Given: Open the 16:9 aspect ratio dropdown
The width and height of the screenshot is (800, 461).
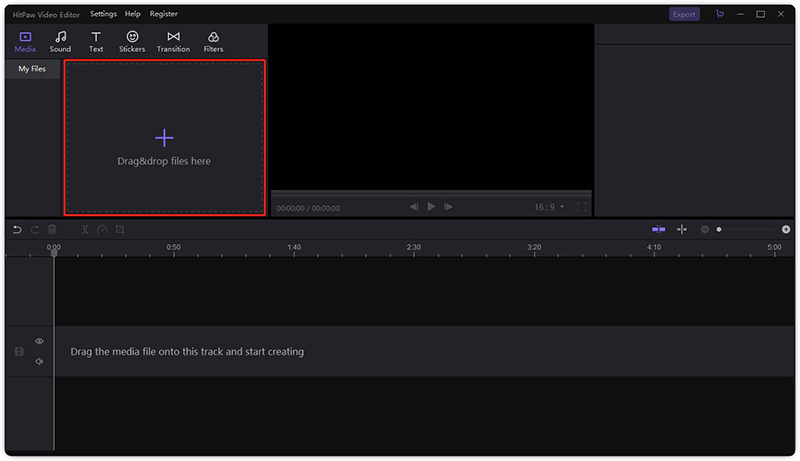Looking at the screenshot, I should pos(549,207).
